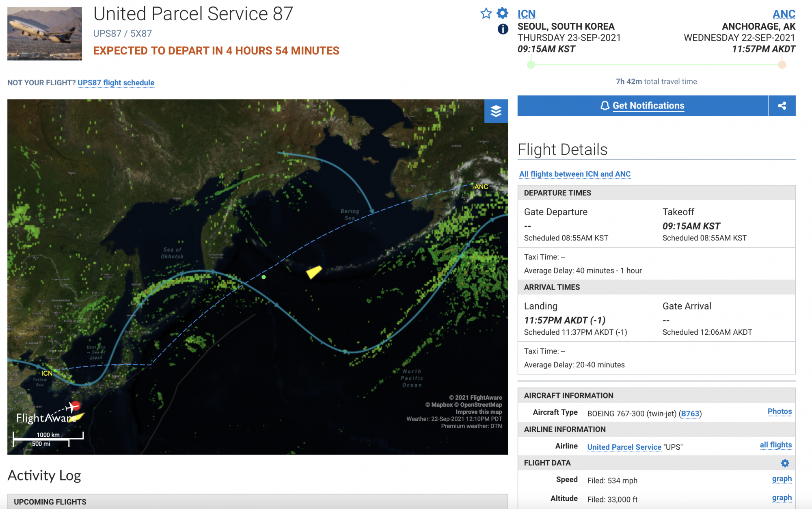Open flight settings gear icon

click(x=503, y=13)
